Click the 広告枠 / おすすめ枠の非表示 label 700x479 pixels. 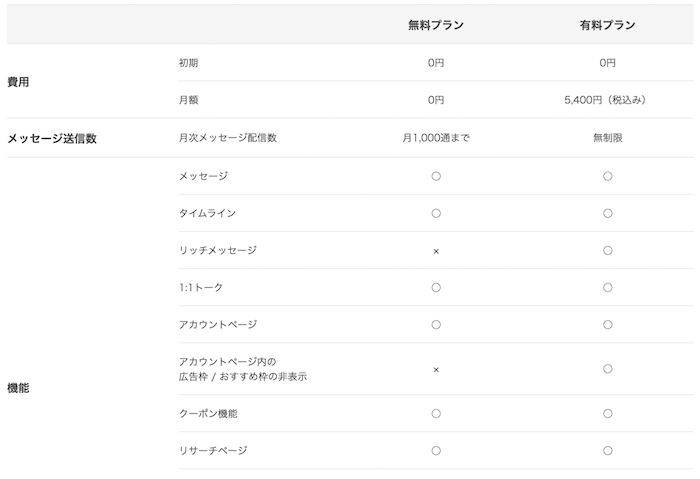(243, 376)
